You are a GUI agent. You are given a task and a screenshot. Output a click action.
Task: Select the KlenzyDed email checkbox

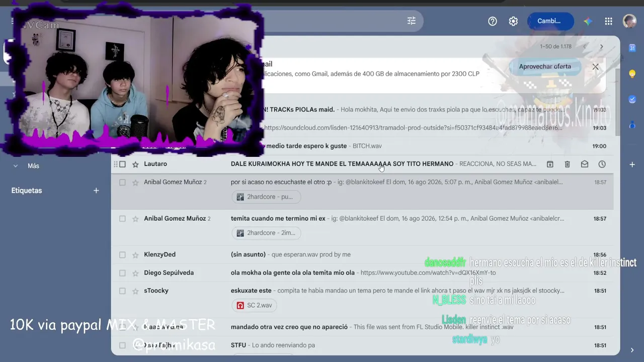[122, 255]
